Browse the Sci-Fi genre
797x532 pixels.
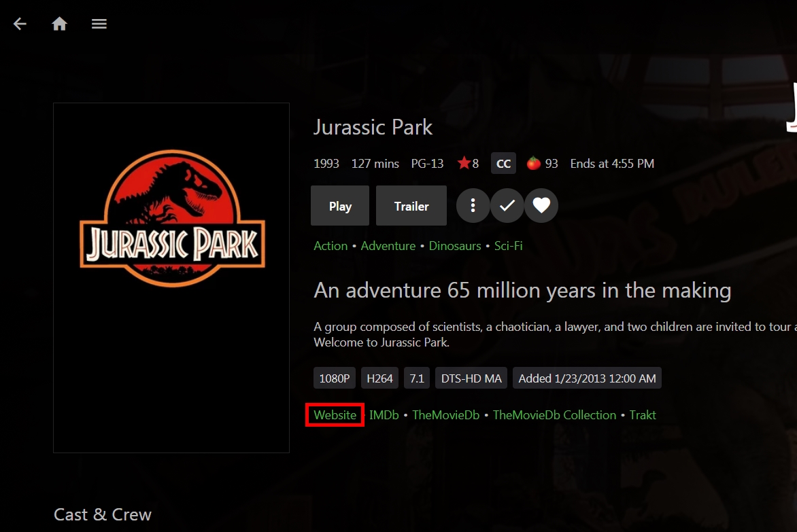[509, 246]
